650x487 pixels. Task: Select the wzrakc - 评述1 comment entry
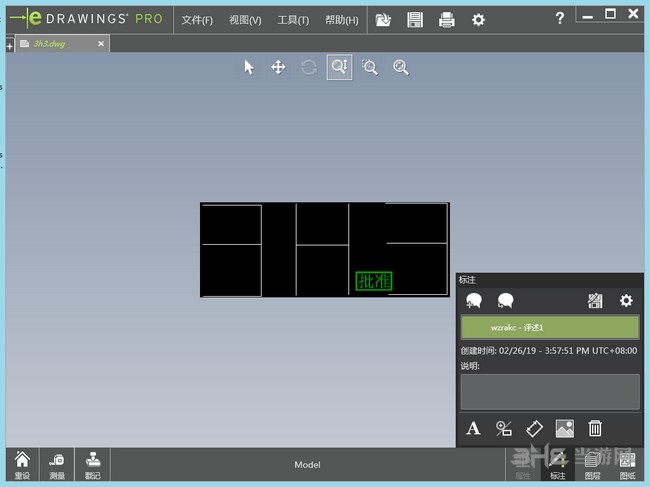coord(549,327)
